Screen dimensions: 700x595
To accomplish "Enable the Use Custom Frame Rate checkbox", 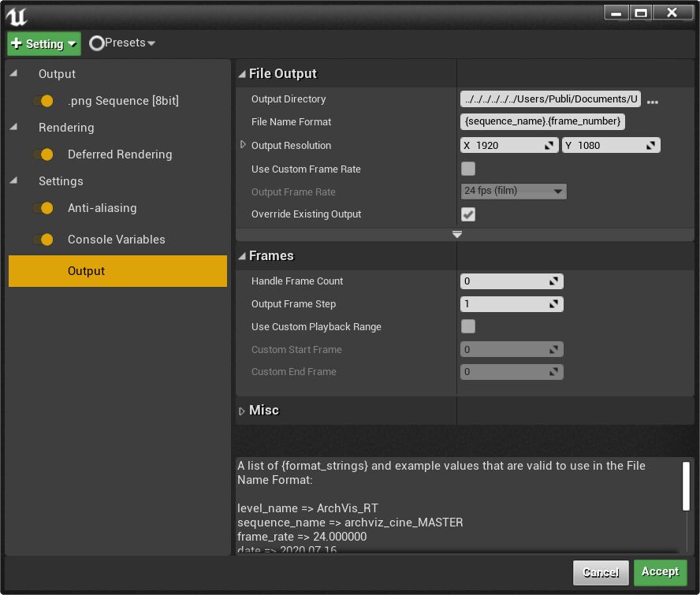I will pos(468,169).
